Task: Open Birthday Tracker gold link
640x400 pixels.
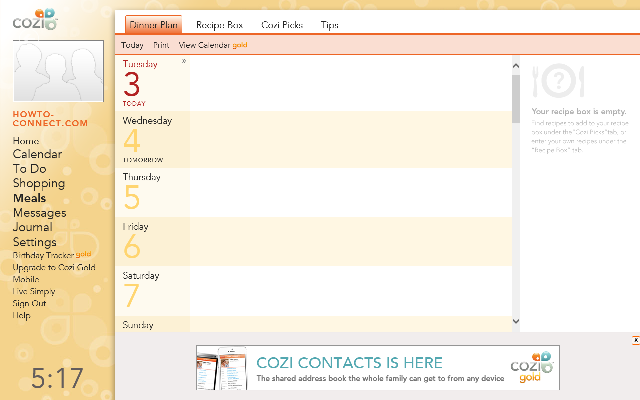Action: (x=52, y=255)
